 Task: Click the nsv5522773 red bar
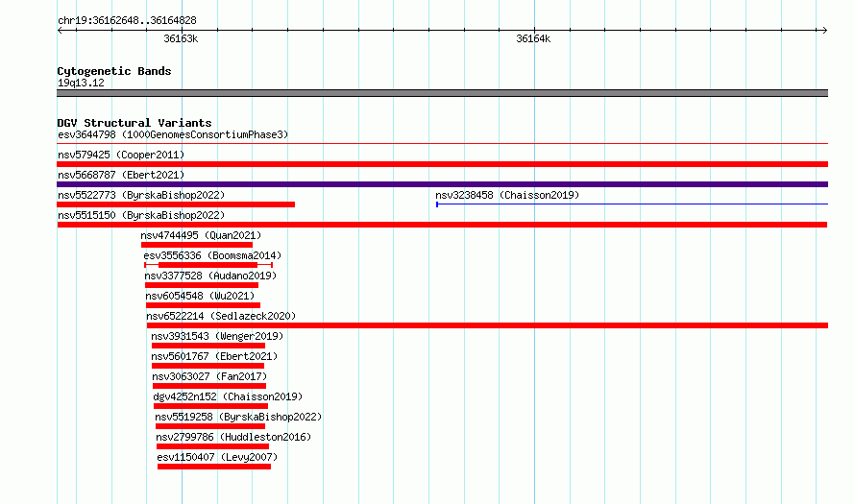pos(176,204)
